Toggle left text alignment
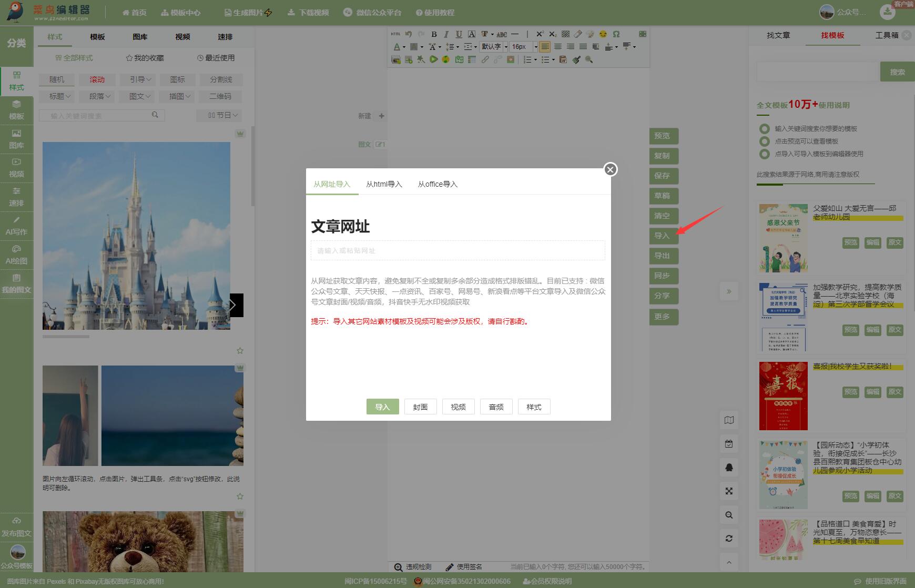Image resolution: width=915 pixels, height=588 pixels. coord(545,47)
